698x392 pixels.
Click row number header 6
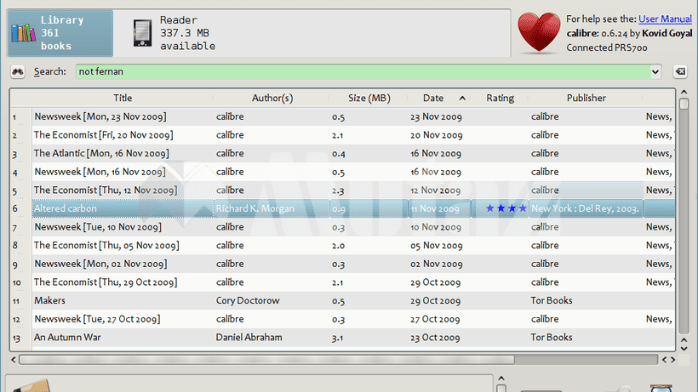(20, 208)
